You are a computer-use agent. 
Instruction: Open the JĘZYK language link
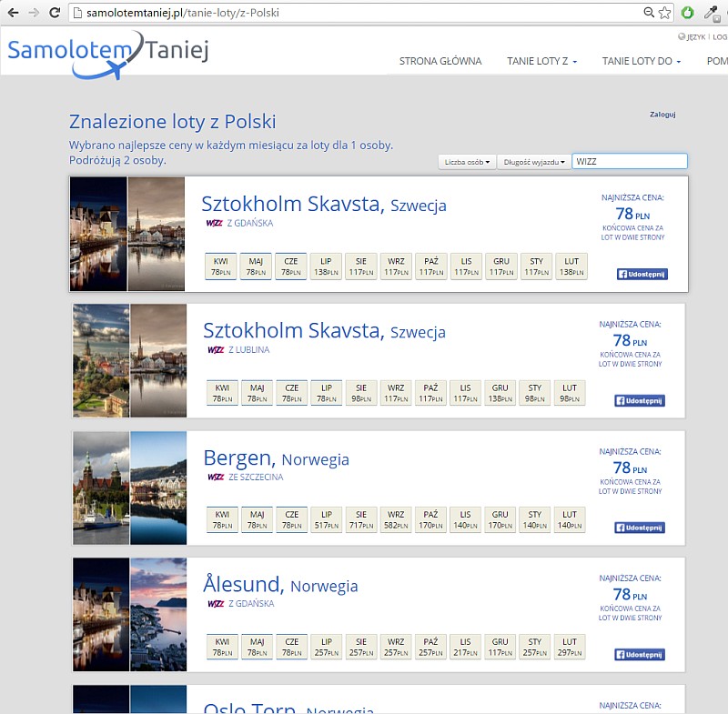pyautogui.click(x=693, y=36)
